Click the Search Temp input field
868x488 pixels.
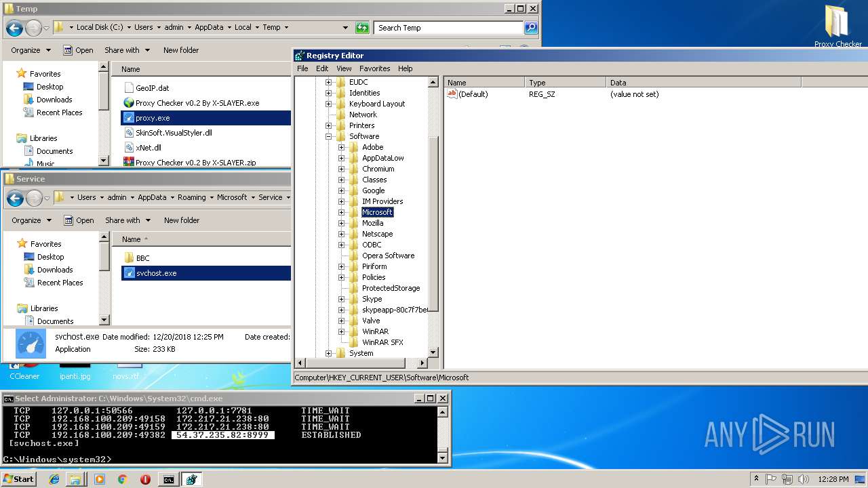(448, 28)
